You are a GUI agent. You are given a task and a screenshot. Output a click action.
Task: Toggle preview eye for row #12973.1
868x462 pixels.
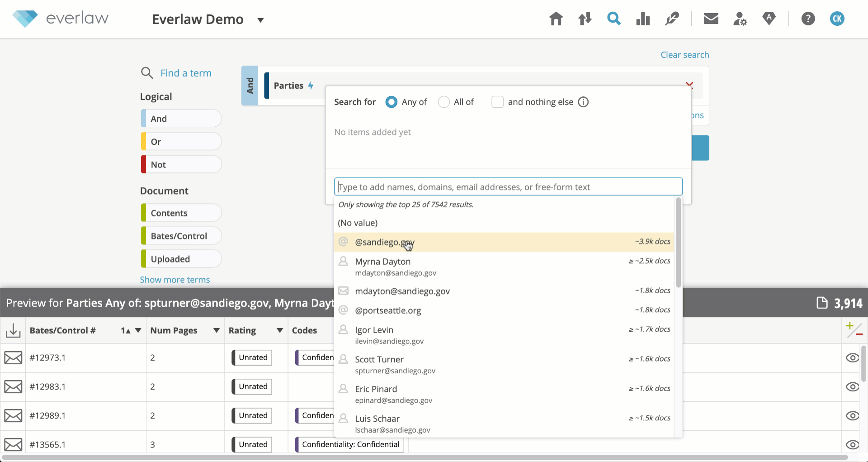click(852, 358)
